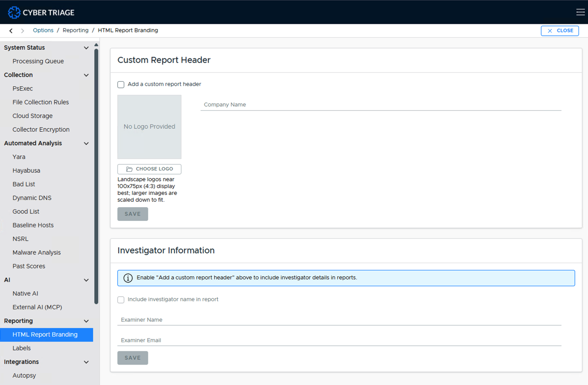Image resolution: width=588 pixels, height=385 pixels.
Task: Collapse the Automated Analysis section chevron
Action: [86, 143]
